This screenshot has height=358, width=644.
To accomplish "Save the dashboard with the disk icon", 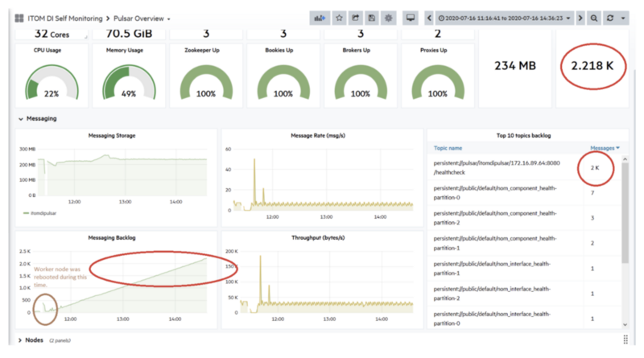I will point(372,18).
